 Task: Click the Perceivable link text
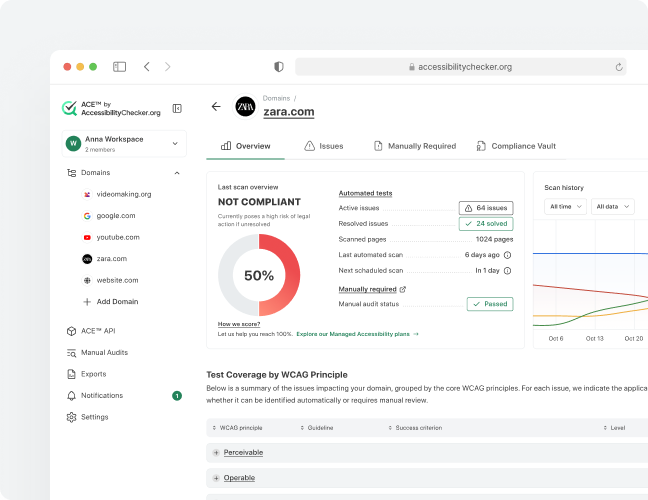[243, 452]
